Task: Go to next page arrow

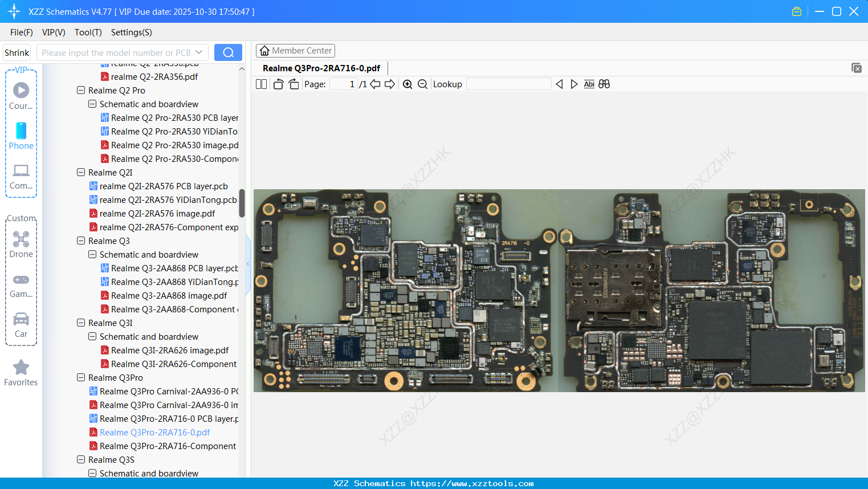Action: coord(390,84)
